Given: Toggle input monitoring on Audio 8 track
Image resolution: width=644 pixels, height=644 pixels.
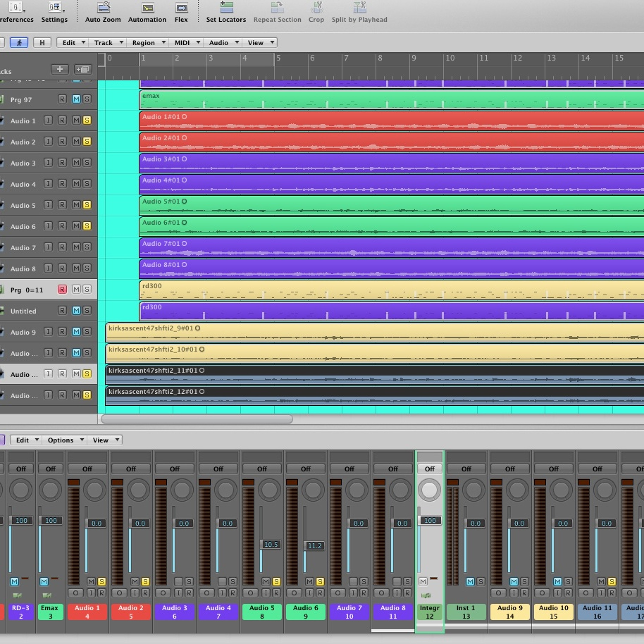Looking at the screenshot, I should point(48,268).
